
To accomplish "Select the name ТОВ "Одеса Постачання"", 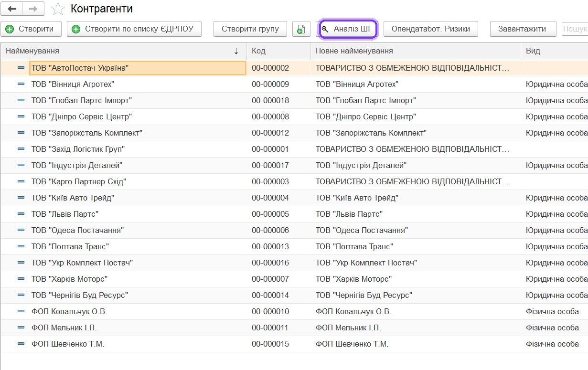I will tap(78, 231).
